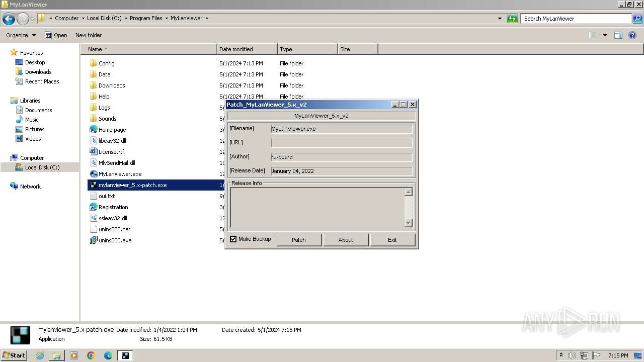This screenshot has height=362, width=644.
Task: Click the Patch button
Action: [x=299, y=240]
